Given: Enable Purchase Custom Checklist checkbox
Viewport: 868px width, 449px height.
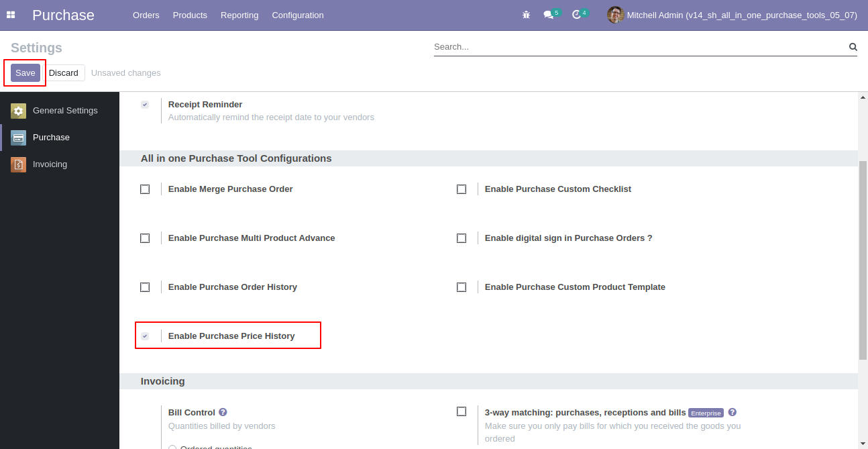Looking at the screenshot, I should (462, 189).
